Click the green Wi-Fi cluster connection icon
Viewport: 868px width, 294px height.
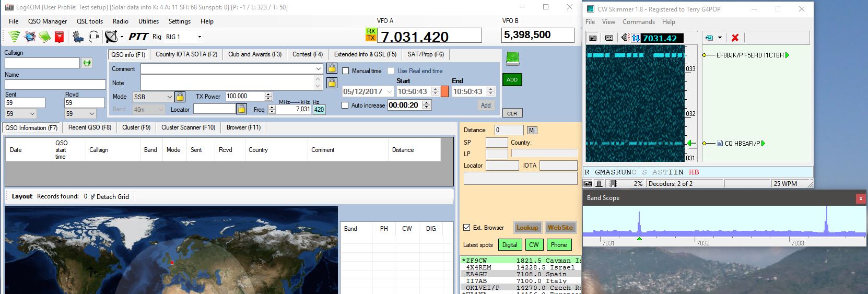point(15,37)
